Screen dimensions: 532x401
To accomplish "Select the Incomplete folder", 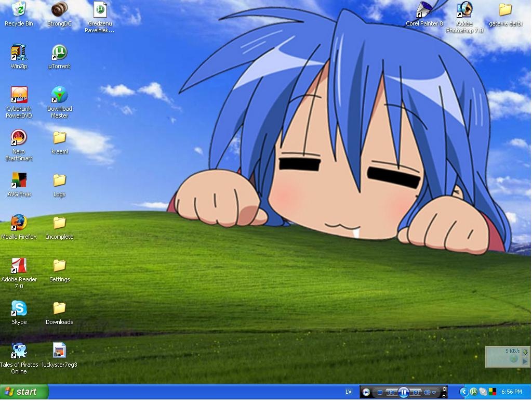I will point(59,227).
